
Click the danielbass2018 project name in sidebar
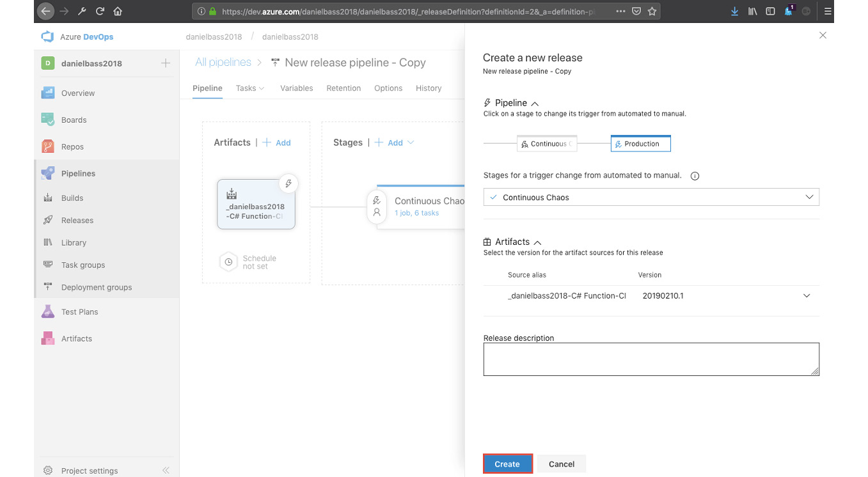tap(91, 63)
